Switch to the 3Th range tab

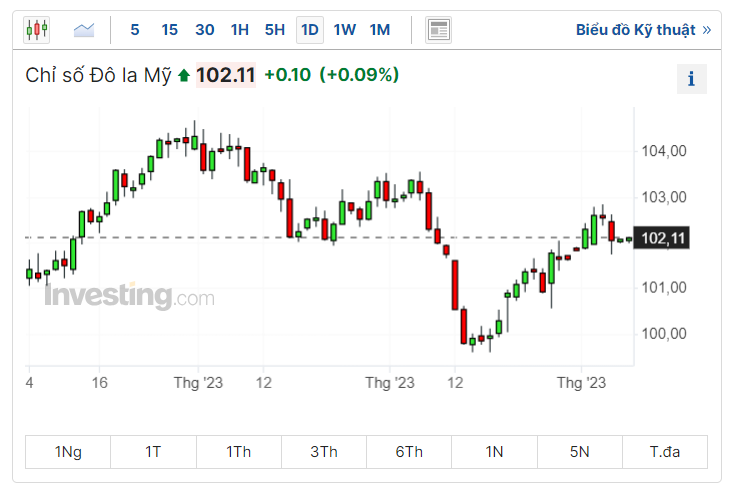click(323, 452)
